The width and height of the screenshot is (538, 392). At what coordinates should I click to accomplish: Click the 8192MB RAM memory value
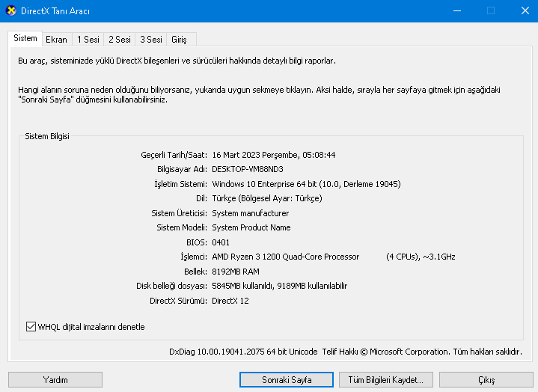click(x=236, y=272)
